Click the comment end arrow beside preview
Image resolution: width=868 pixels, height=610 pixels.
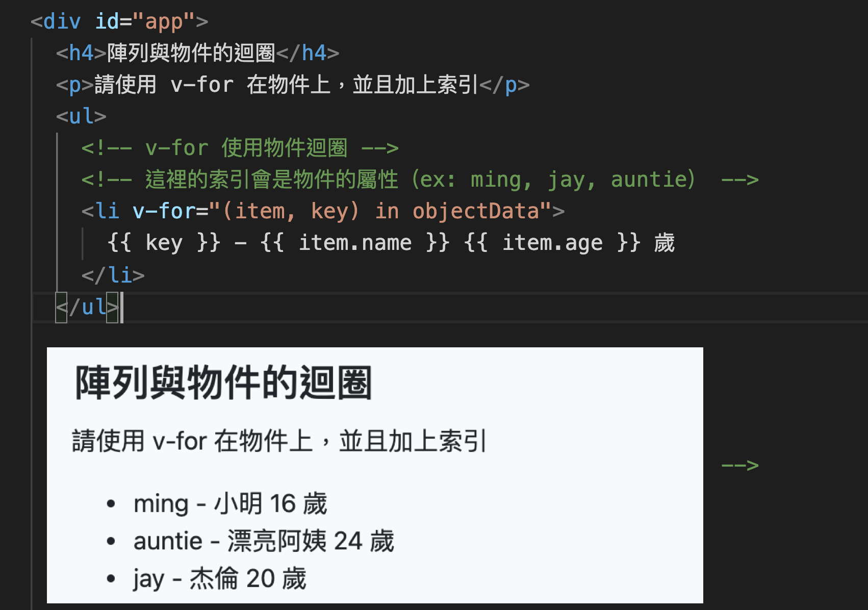[x=740, y=465]
